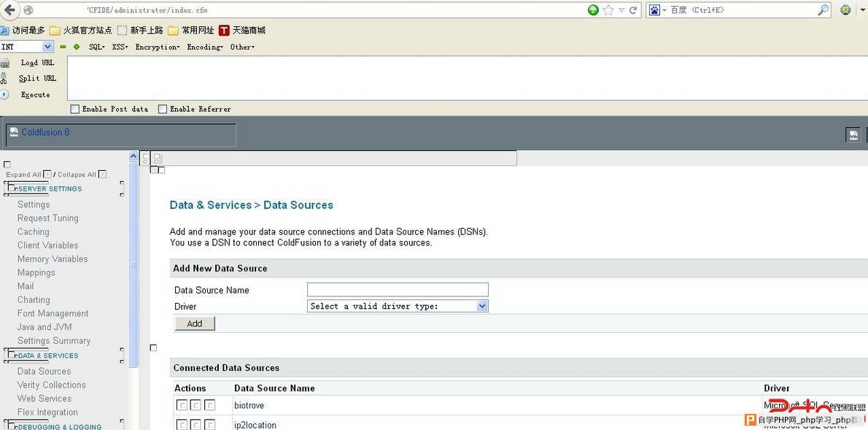Click second action icon for biotrove
This screenshot has height=430, width=868.
(x=195, y=406)
